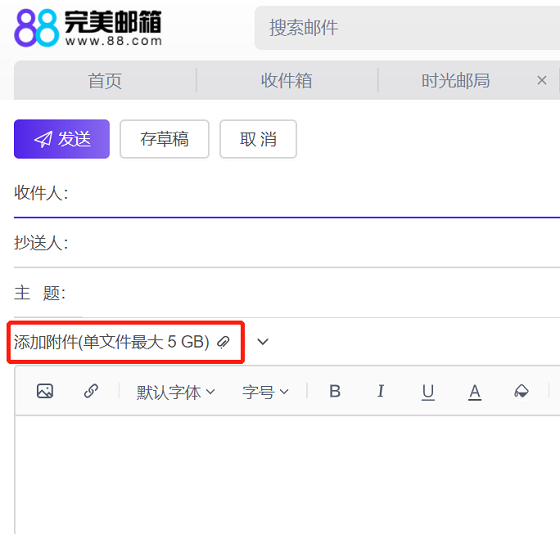Close the 时光邮局 tab
Image resolution: width=560 pixels, height=534 pixels.
point(542,80)
